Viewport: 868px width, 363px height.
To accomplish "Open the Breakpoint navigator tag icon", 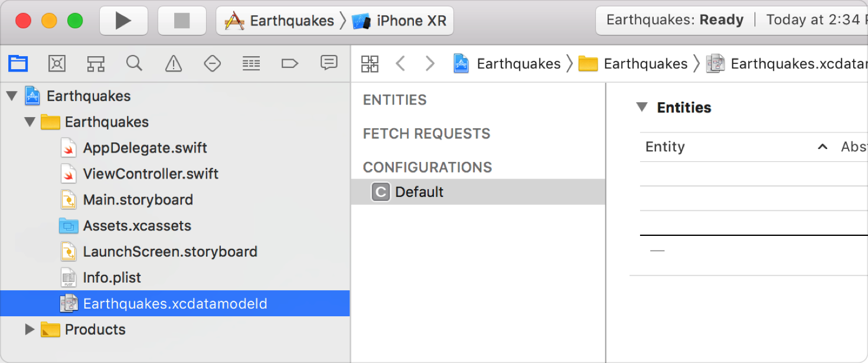I will 289,63.
